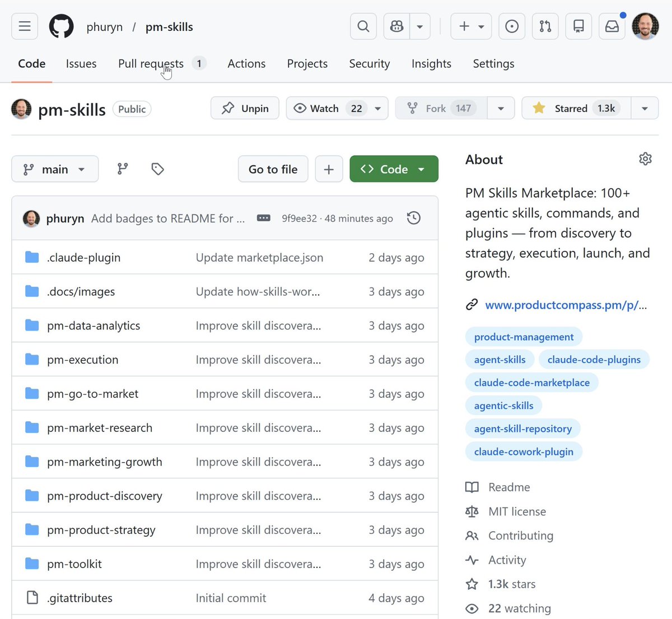Expand the star lists dropdown arrow
The height and width of the screenshot is (619, 672).
(x=645, y=109)
